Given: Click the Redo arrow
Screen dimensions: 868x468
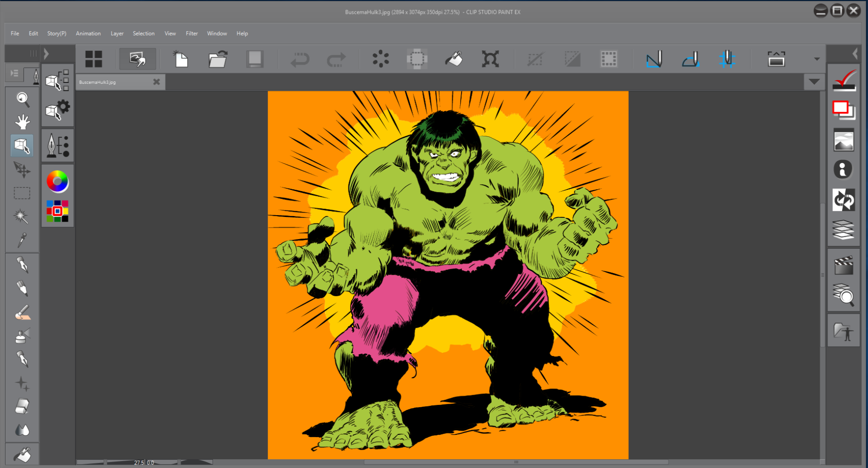Looking at the screenshot, I should (x=336, y=59).
